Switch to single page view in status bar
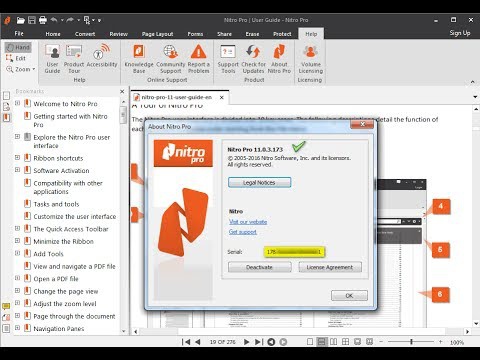Screen dimensions: 480x360 tap(310, 342)
